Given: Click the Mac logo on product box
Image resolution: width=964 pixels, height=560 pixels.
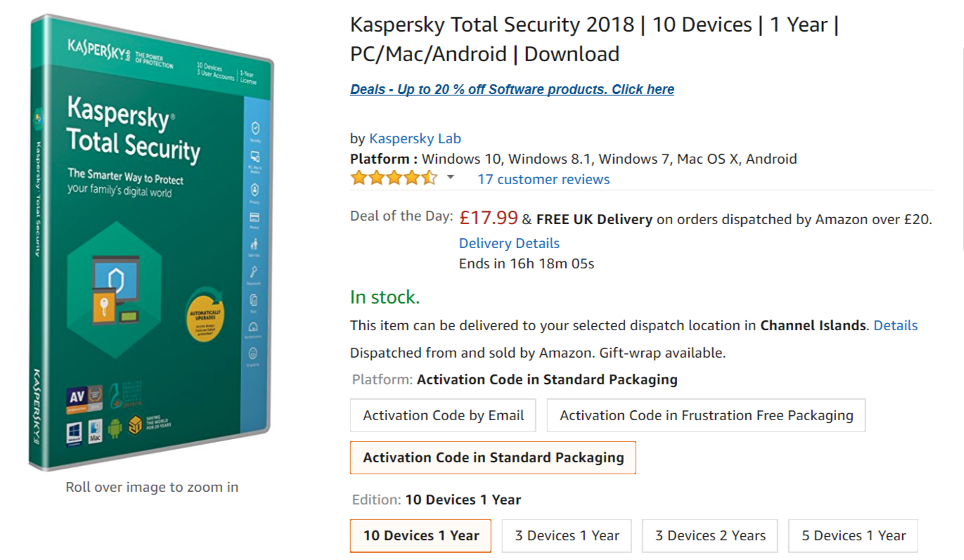Looking at the screenshot, I should pyautogui.click(x=95, y=431).
